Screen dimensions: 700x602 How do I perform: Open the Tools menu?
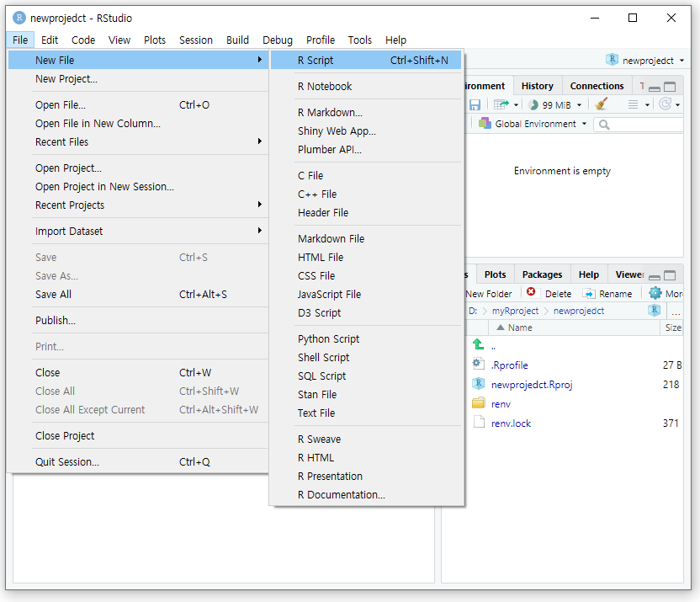tap(360, 40)
